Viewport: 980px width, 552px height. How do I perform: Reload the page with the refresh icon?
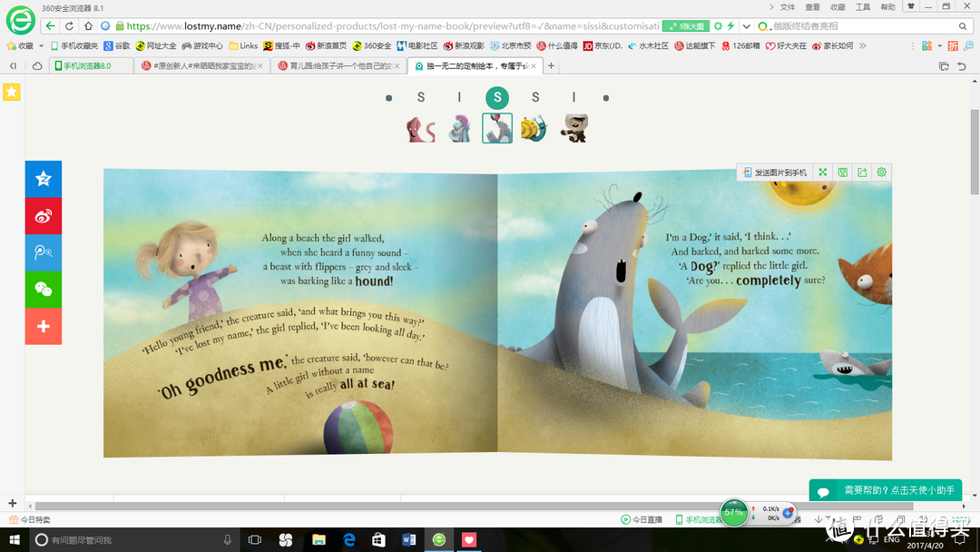click(69, 25)
